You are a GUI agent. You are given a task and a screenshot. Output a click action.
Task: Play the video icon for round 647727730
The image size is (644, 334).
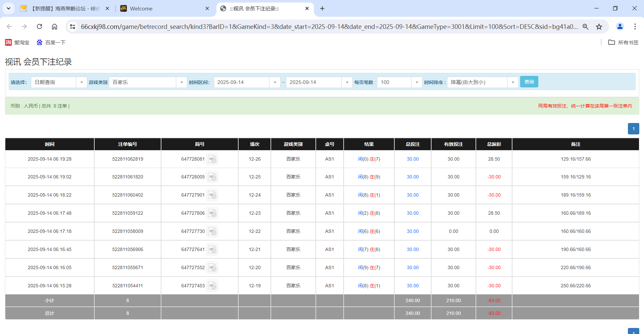(x=212, y=231)
